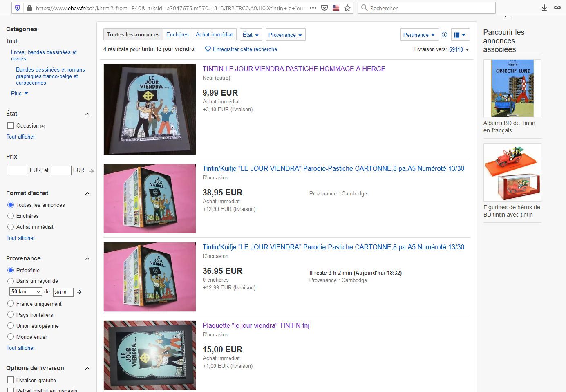Screen dimensions: 566x392
Task: Select the Enchères radio button in sidebar
Action: (11, 216)
